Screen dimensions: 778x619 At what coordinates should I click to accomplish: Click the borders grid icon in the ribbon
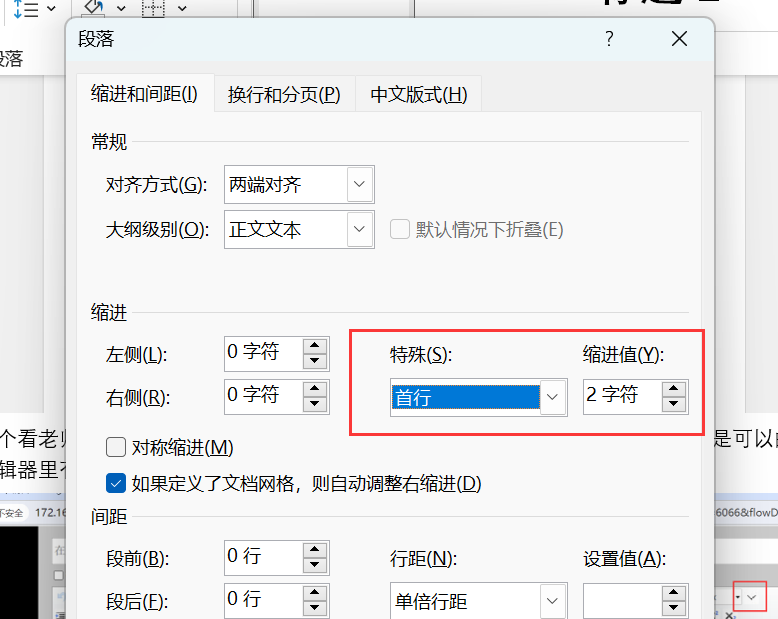(x=153, y=8)
